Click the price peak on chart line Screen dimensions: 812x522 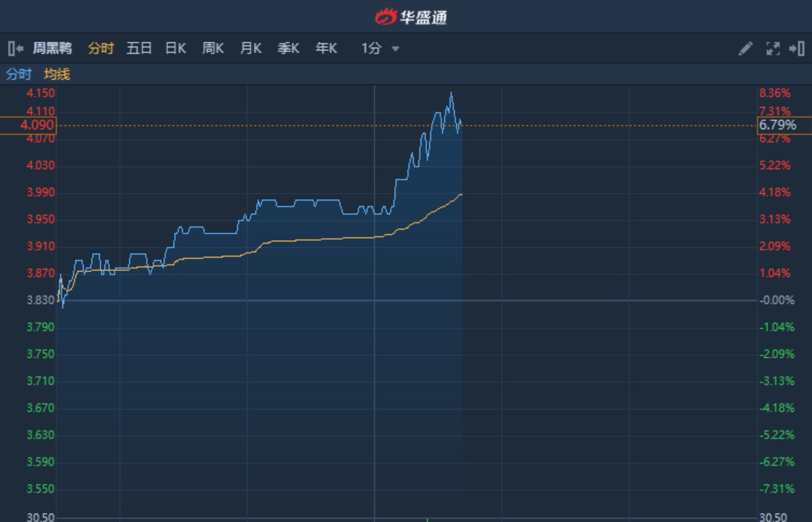[451, 93]
